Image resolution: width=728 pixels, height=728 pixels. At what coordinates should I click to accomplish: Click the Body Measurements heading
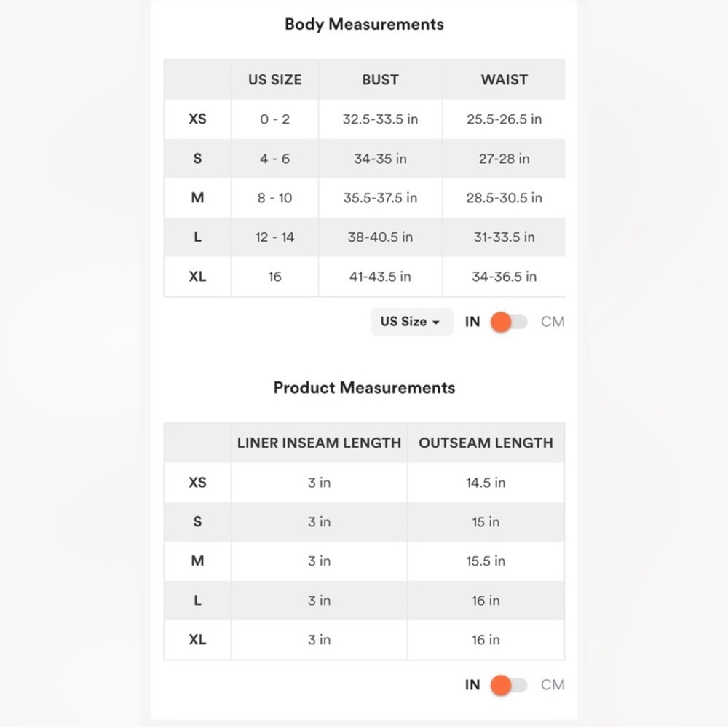[x=365, y=24]
